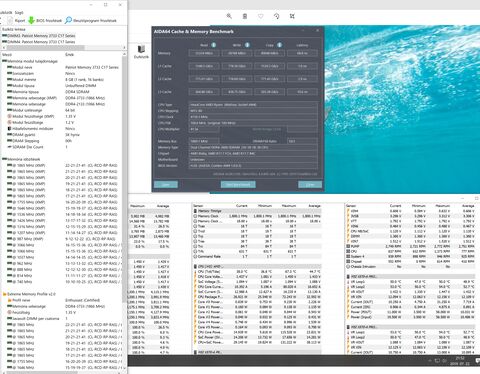The width and height of the screenshot is (480, 374).
Task: Open the notification center on the taskbar
Action: (x=477, y=361)
